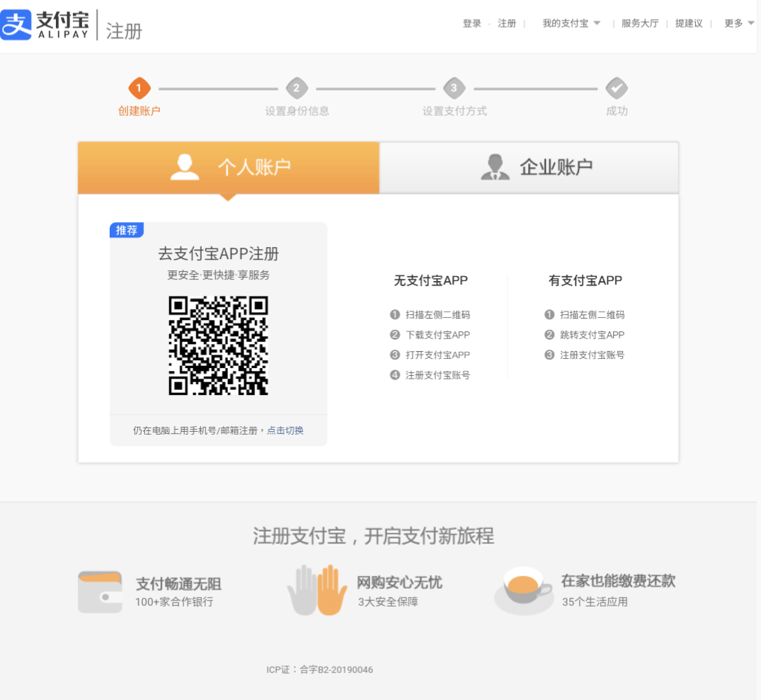Click number 3 bullet beside 打开支付宝APP
Screen dimensions: 761x700
click(x=395, y=355)
